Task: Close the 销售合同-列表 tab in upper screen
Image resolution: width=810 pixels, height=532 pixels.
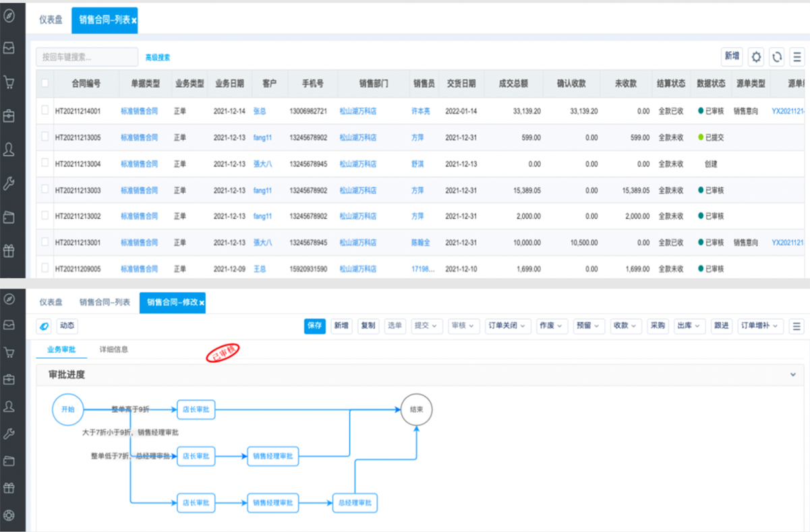Action: point(134,21)
